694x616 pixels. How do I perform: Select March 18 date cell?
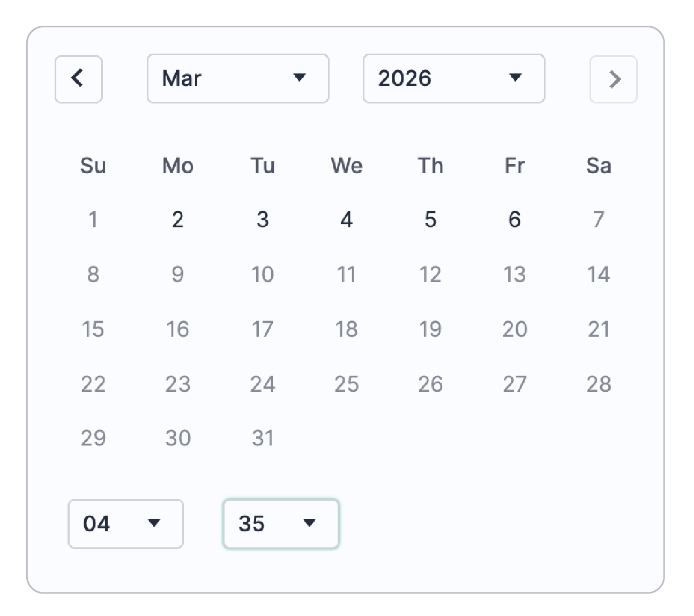pos(346,329)
